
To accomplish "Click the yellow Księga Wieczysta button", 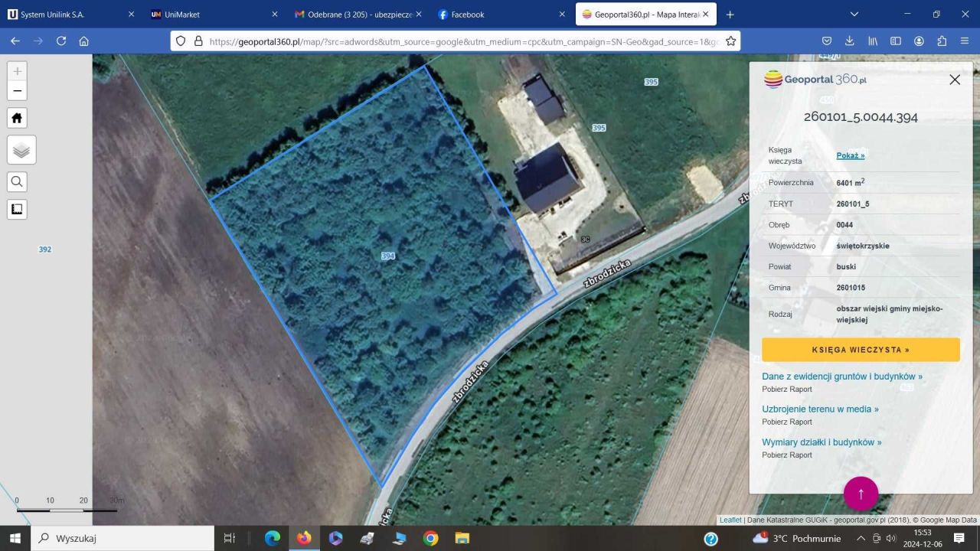I will coord(861,350).
